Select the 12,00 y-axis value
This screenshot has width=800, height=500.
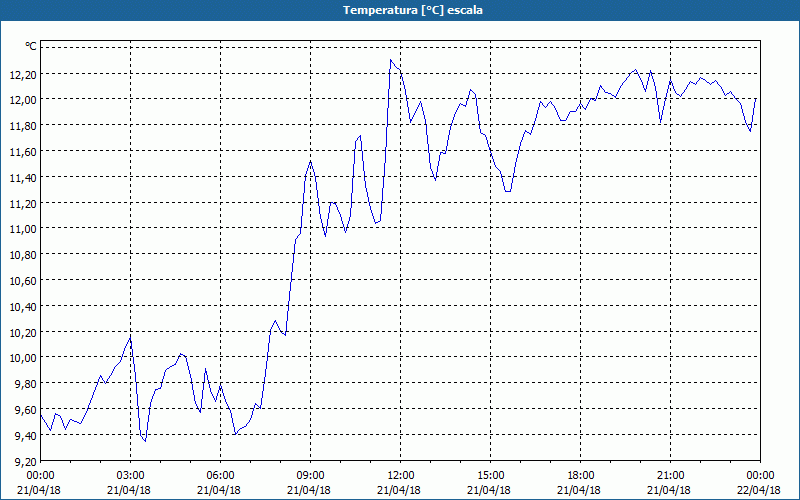[23, 100]
